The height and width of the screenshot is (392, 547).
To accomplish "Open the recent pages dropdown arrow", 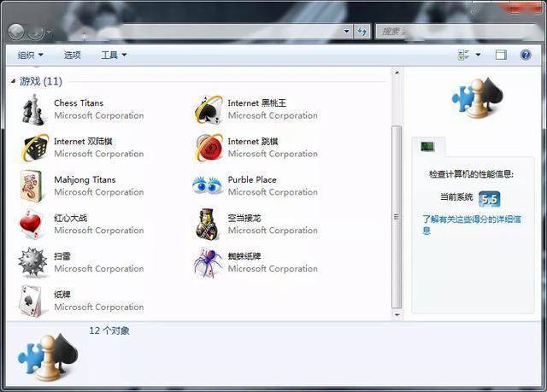I will pos(50,32).
